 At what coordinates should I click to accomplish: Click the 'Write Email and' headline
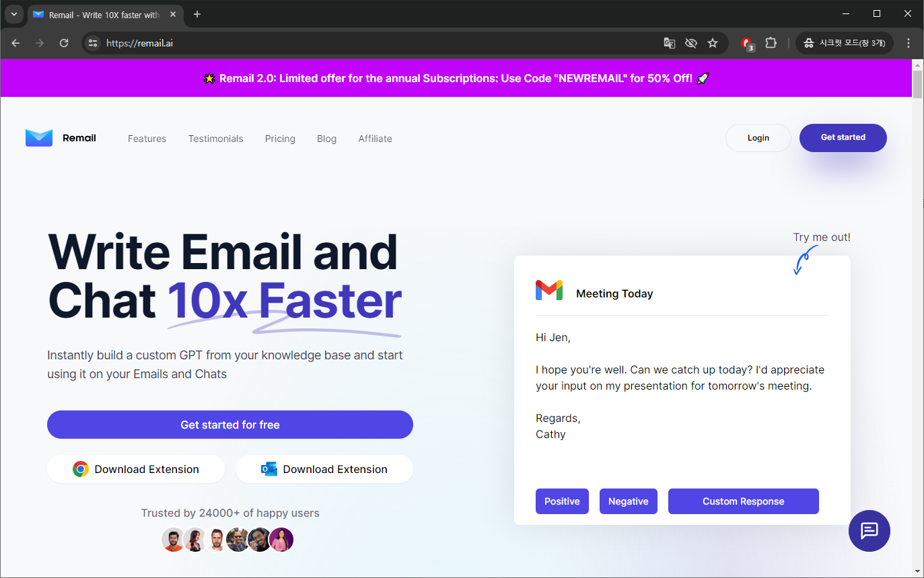223,252
